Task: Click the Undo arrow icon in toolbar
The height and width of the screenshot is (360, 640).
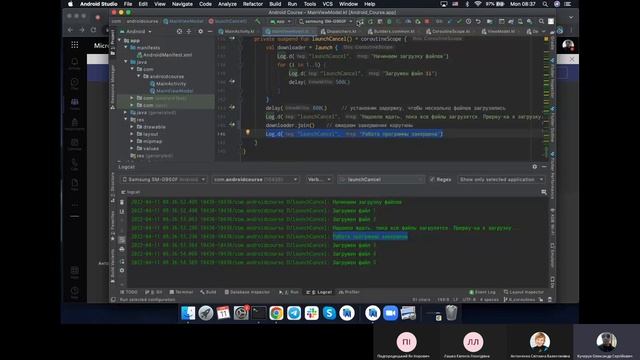Action: [478, 21]
